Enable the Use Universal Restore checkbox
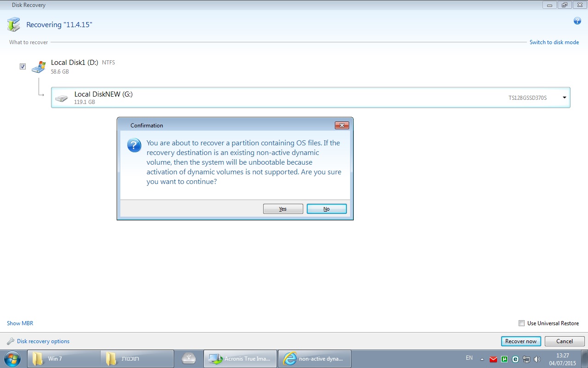 521,323
